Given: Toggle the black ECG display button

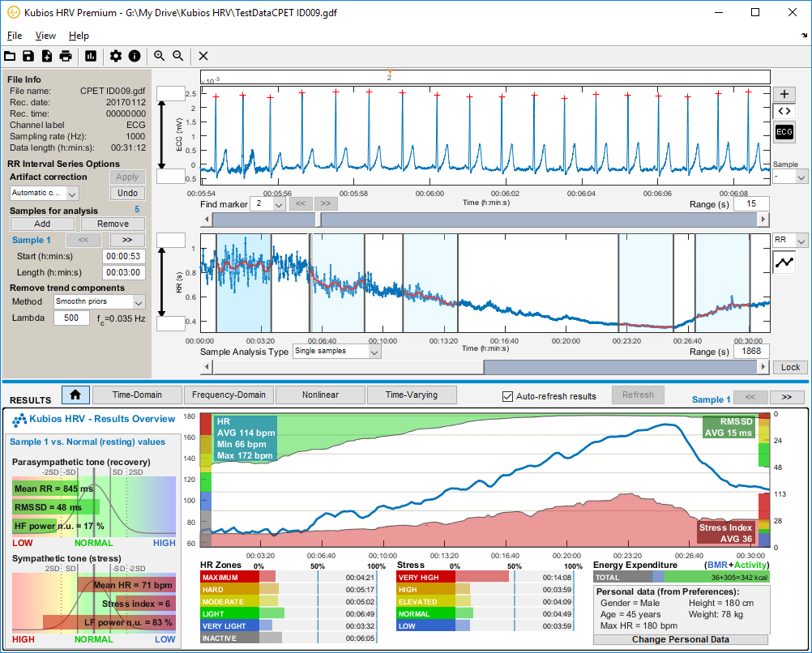Looking at the screenshot, I should click(784, 131).
